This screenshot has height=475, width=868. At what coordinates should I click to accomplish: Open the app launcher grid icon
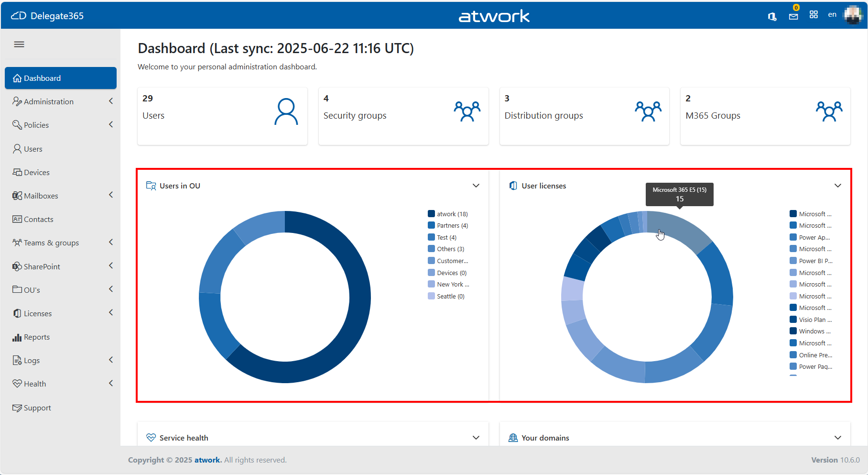click(x=814, y=14)
